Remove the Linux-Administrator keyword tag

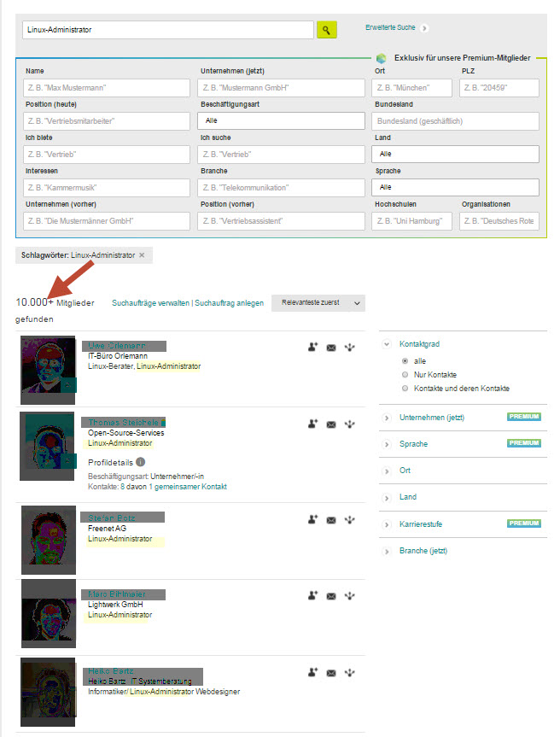tap(142, 255)
